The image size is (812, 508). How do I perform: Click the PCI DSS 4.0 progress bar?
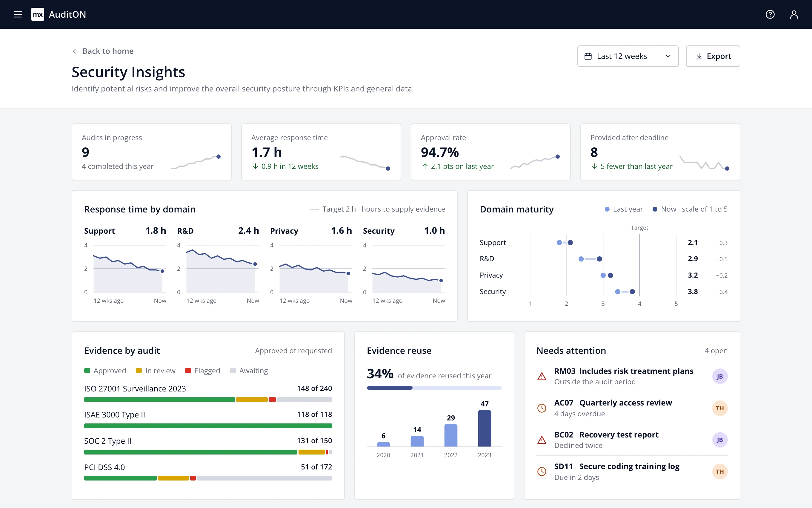tap(208, 478)
